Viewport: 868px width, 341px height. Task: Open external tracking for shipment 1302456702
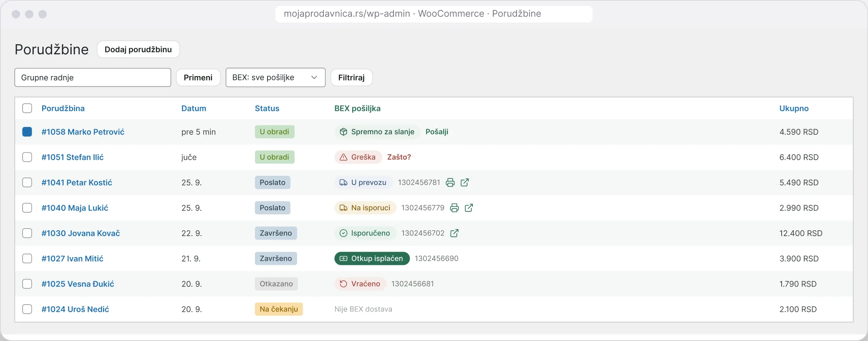pyautogui.click(x=454, y=233)
